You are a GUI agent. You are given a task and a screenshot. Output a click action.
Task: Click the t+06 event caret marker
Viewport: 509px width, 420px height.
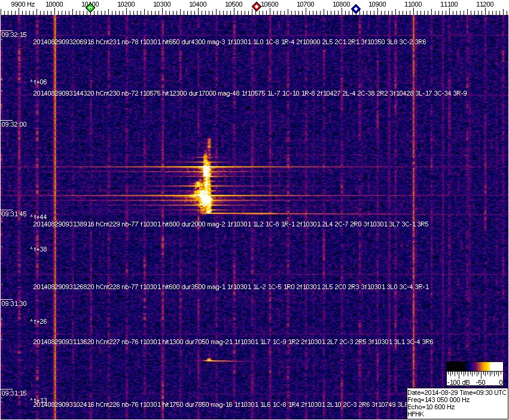[x=39, y=82]
